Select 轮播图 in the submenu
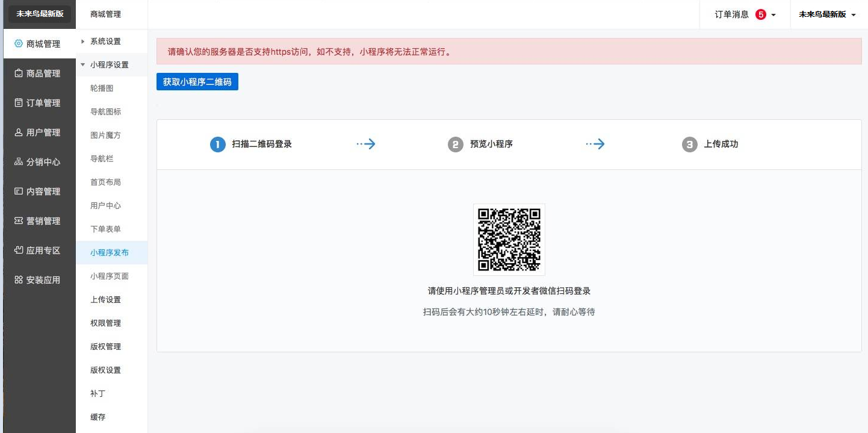The height and width of the screenshot is (433, 868). 102,89
